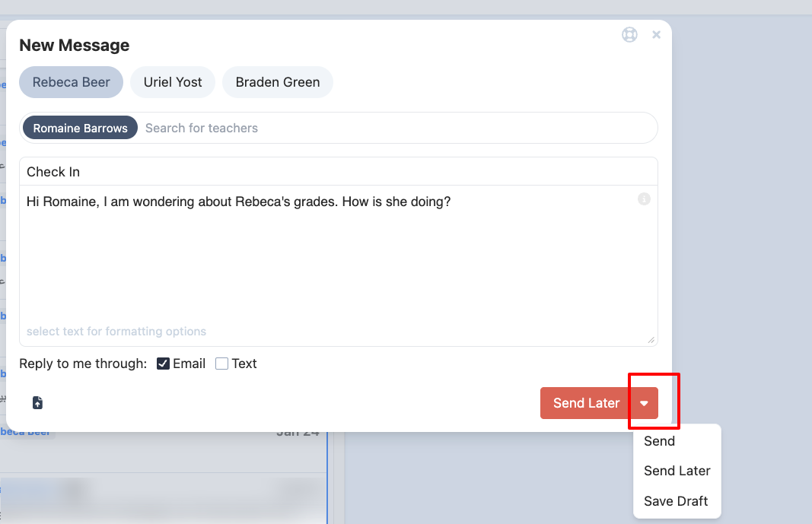Click the file upload attachment icon
Image resolution: width=812 pixels, height=524 pixels.
coord(37,402)
